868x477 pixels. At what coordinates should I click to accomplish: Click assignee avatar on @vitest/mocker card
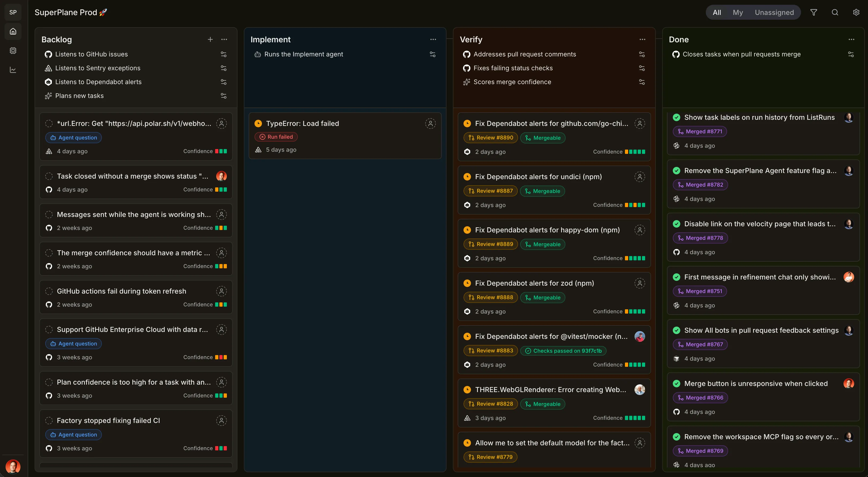pyautogui.click(x=640, y=336)
